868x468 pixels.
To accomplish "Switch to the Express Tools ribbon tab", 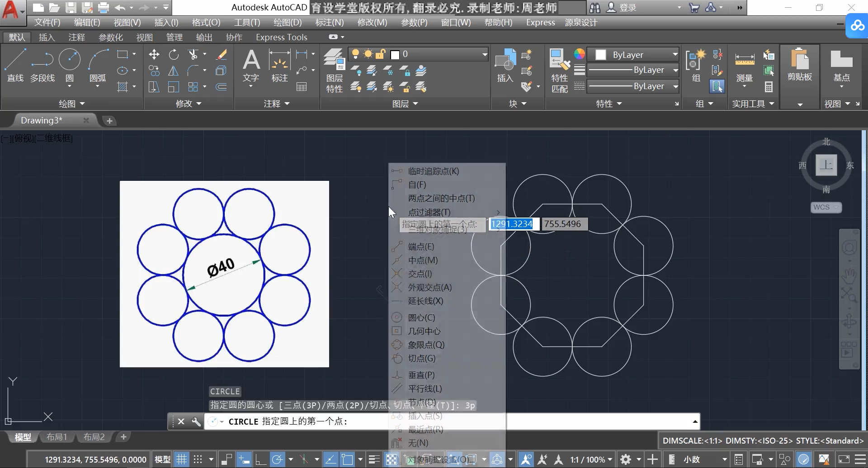I will (x=282, y=37).
